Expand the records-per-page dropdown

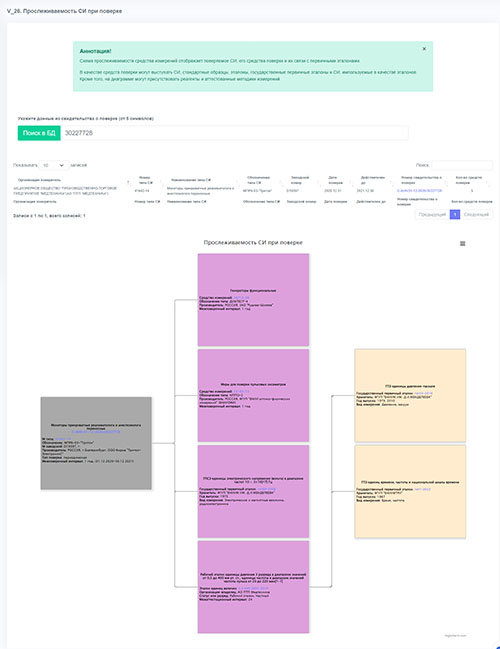tap(54, 165)
